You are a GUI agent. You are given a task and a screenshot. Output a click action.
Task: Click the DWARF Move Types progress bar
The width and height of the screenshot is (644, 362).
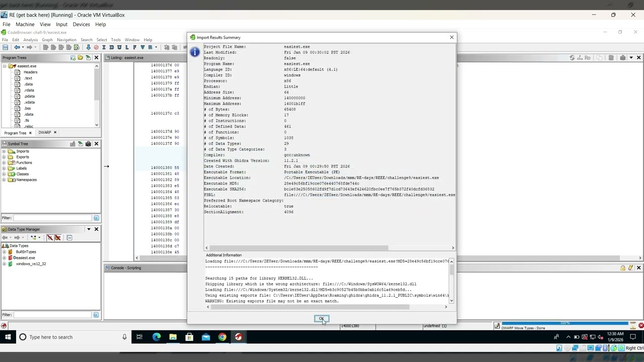(x=565, y=323)
